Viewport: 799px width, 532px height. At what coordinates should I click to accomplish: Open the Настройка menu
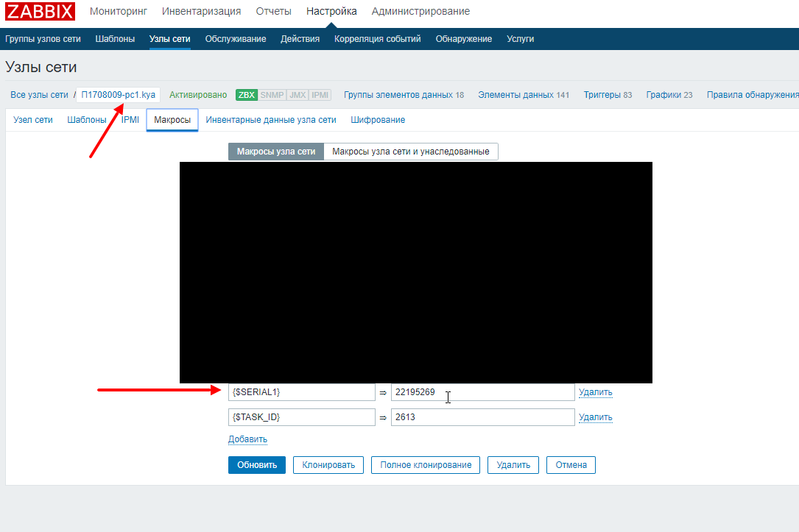[331, 11]
